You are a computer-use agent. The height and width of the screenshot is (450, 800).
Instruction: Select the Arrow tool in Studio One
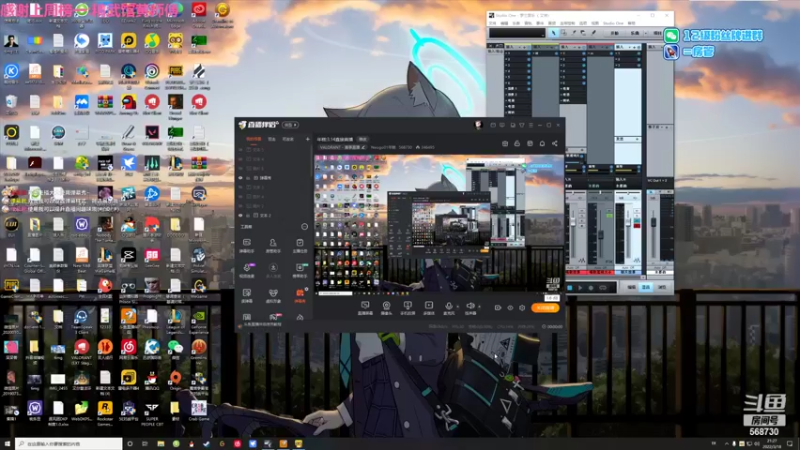(x=554, y=33)
